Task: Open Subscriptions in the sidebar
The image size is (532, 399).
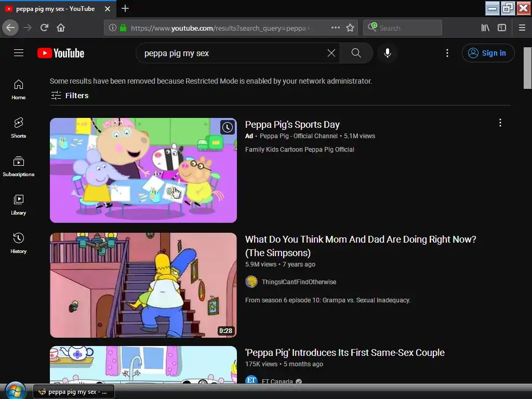Action: [19, 166]
